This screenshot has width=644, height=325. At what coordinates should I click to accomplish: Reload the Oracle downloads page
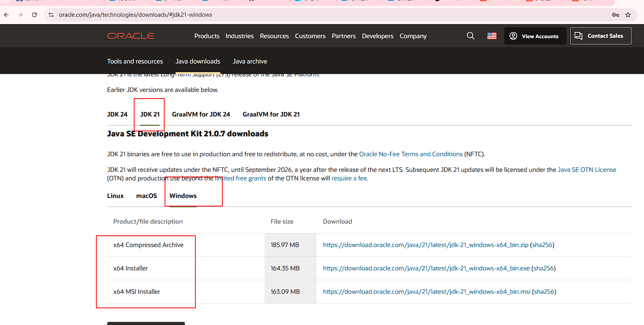(34, 15)
